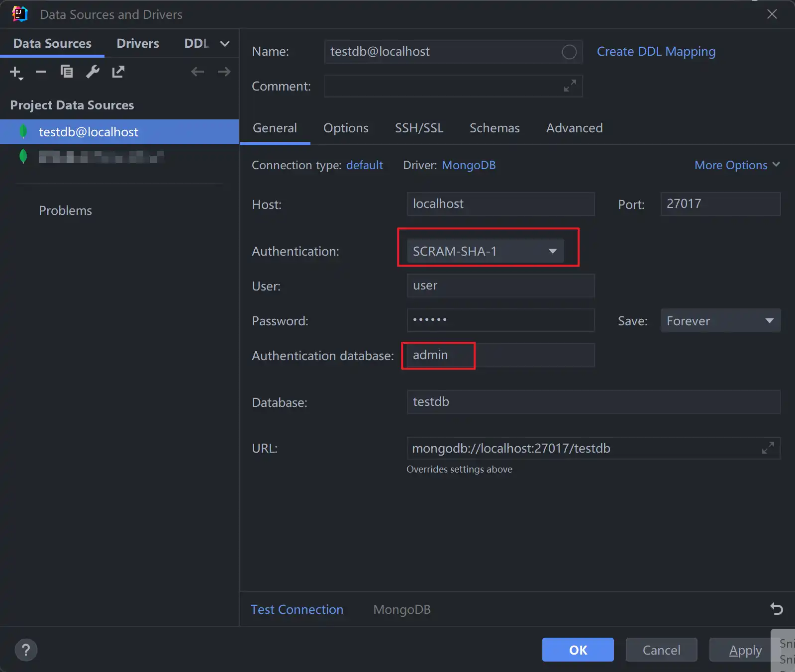The image size is (795, 672).
Task: Open the MongoDB driver link
Action: point(469,165)
